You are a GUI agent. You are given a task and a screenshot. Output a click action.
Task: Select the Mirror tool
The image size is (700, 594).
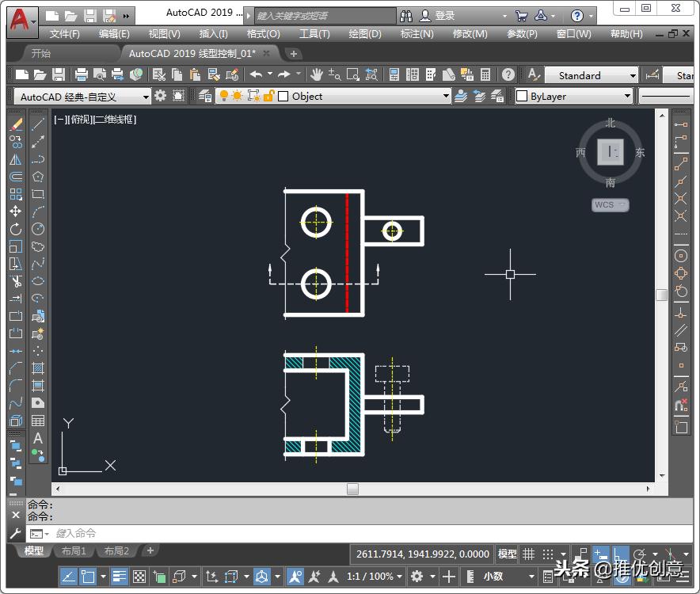point(13,159)
